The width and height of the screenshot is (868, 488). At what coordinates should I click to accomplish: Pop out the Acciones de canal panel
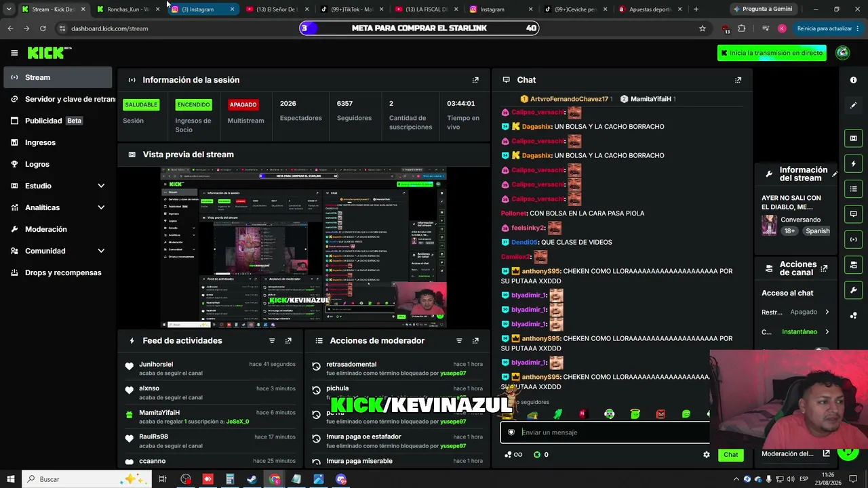[824, 268]
